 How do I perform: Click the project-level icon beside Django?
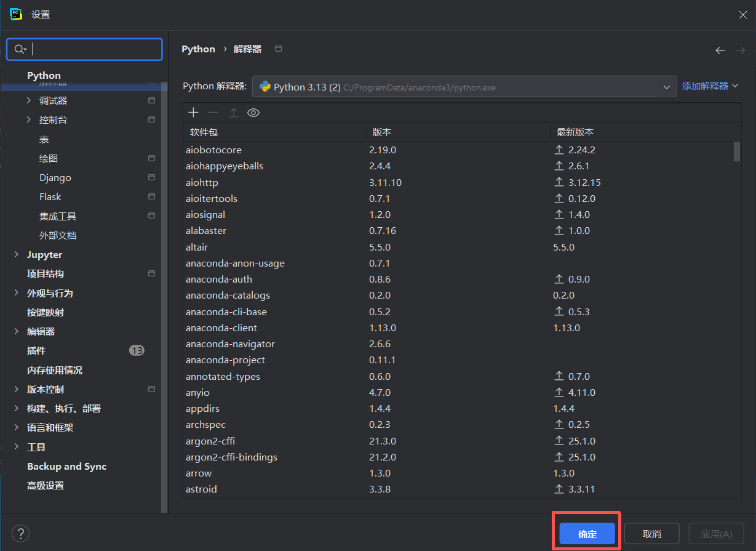click(x=151, y=177)
